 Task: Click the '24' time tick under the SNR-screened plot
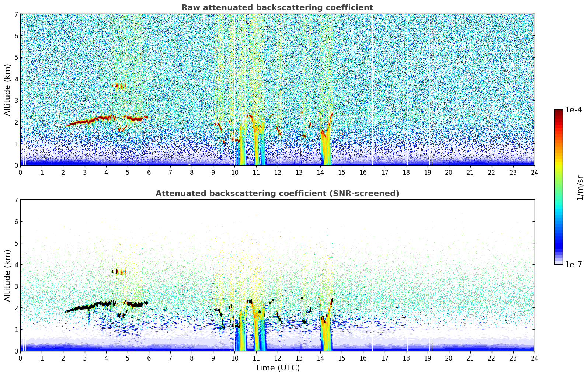(534, 358)
